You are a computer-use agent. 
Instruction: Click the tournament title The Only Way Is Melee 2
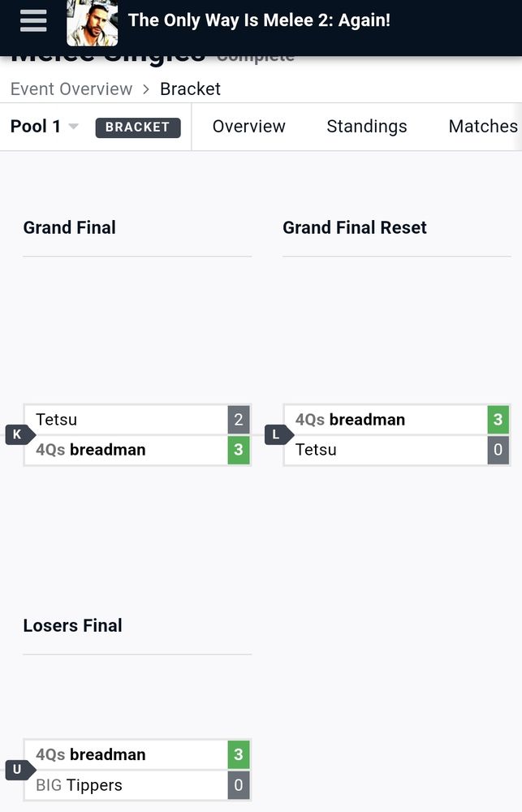tap(258, 19)
